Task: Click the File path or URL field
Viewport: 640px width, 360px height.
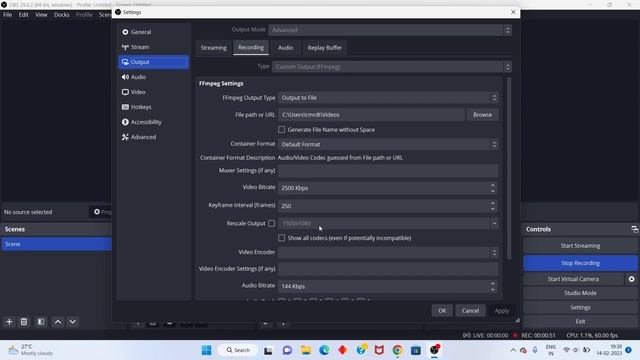Action: point(371,115)
